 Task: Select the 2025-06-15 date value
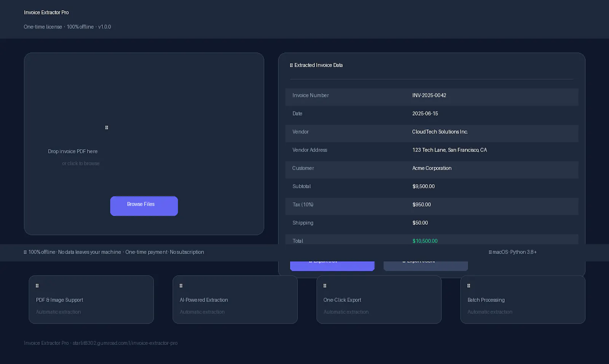tap(425, 114)
